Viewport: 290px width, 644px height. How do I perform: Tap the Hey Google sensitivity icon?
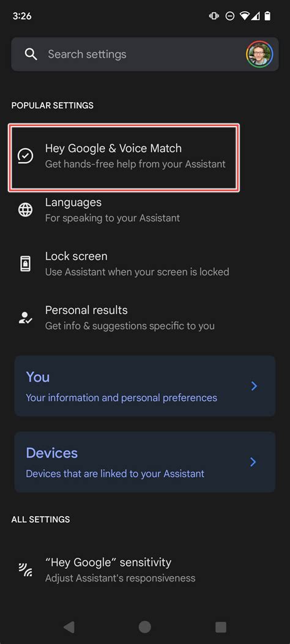point(26,569)
